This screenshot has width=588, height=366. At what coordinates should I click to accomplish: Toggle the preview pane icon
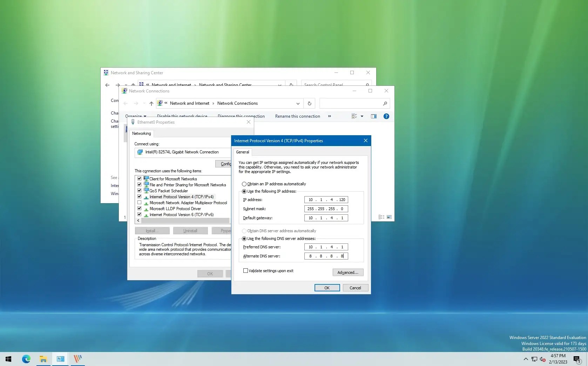tap(374, 116)
